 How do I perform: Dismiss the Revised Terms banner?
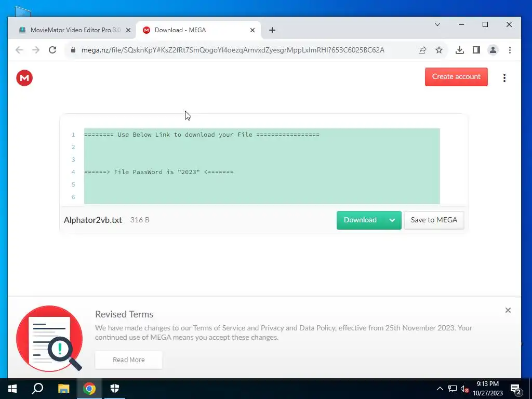[508, 310]
